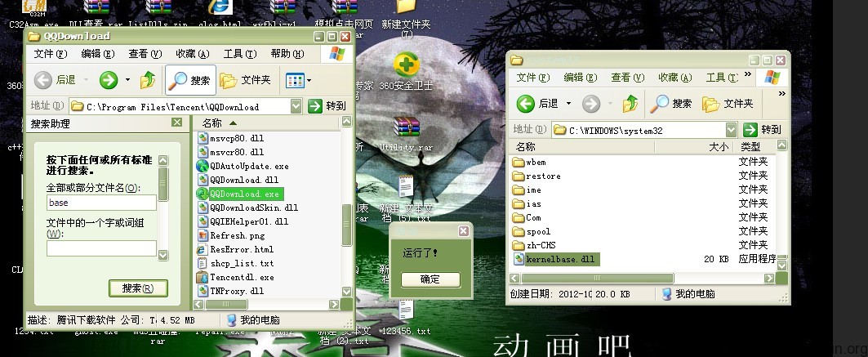The image size is (868, 357).
Task: Select msvcr80.dll file
Action: click(231, 152)
